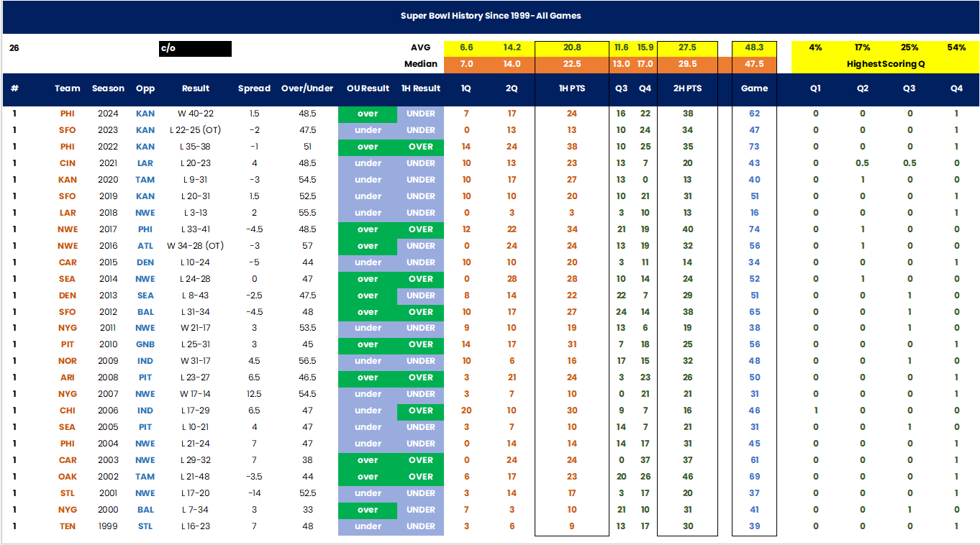Select the Team column header
This screenshot has height=545, width=980.
click(68, 88)
